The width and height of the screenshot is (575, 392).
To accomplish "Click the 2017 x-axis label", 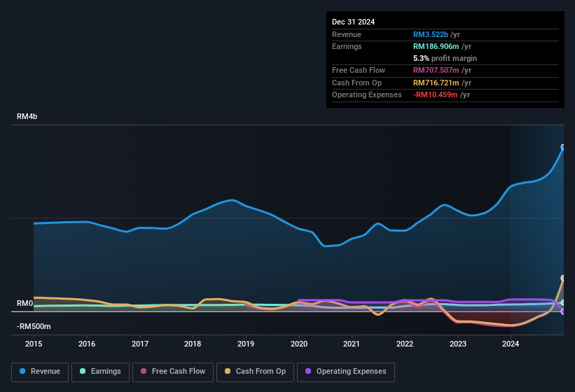I will coord(140,344).
